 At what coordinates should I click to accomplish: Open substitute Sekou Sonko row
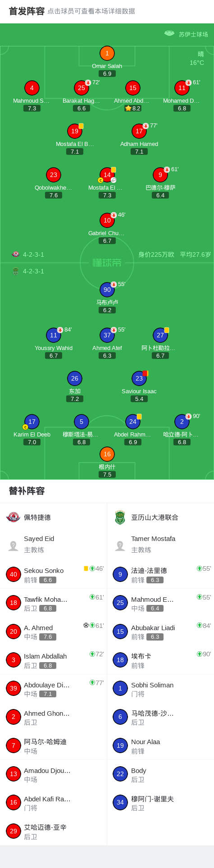(x=54, y=574)
